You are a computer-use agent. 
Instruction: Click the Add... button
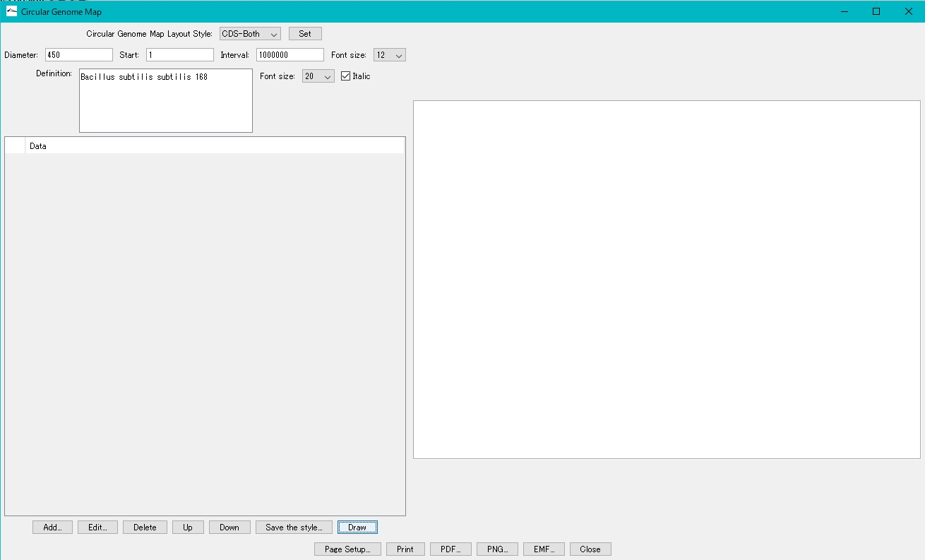coord(52,528)
